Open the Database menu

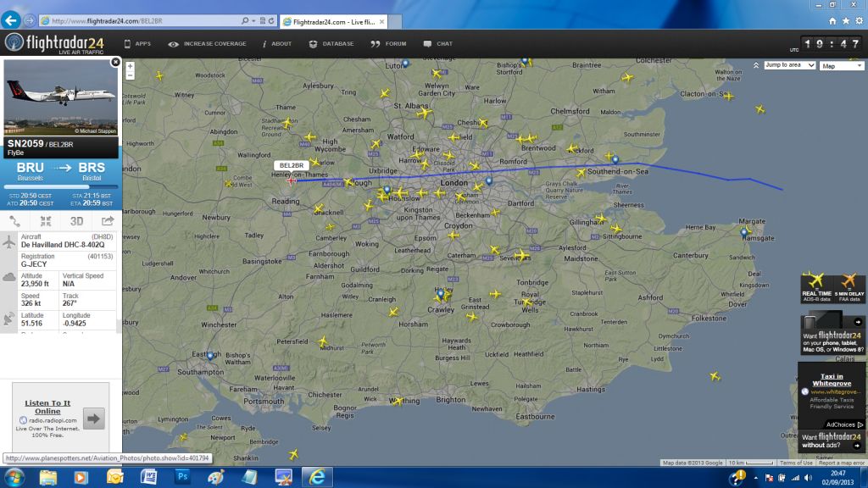coord(331,44)
